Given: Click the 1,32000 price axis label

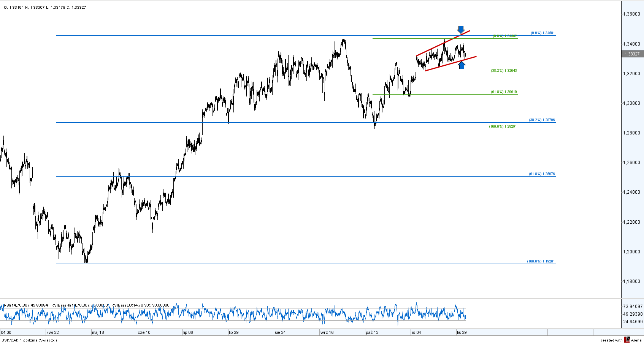Looking at the screenshot, I should click(632, 74).
